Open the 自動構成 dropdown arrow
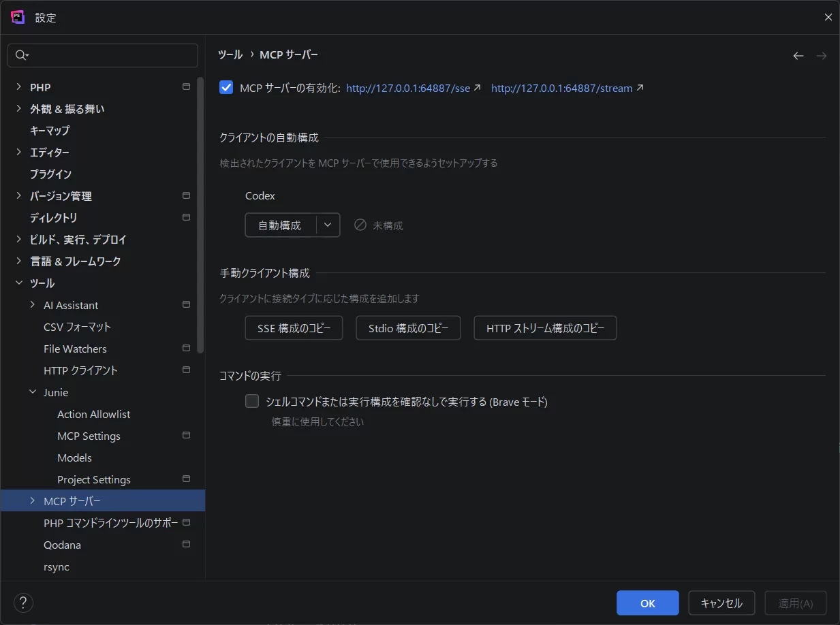This screenshot has width=840, height=625. 328,225
